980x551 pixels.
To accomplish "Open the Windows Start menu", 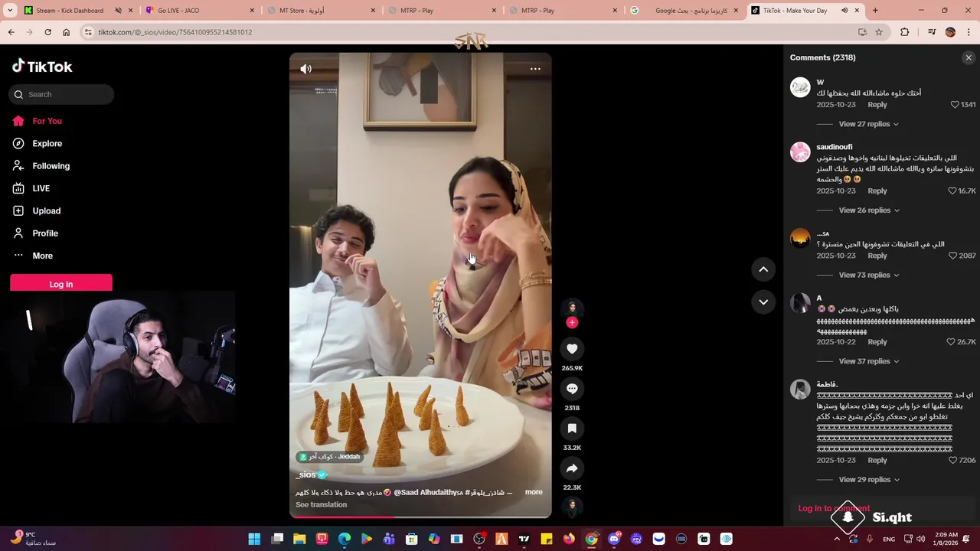I will click(254, 539).
